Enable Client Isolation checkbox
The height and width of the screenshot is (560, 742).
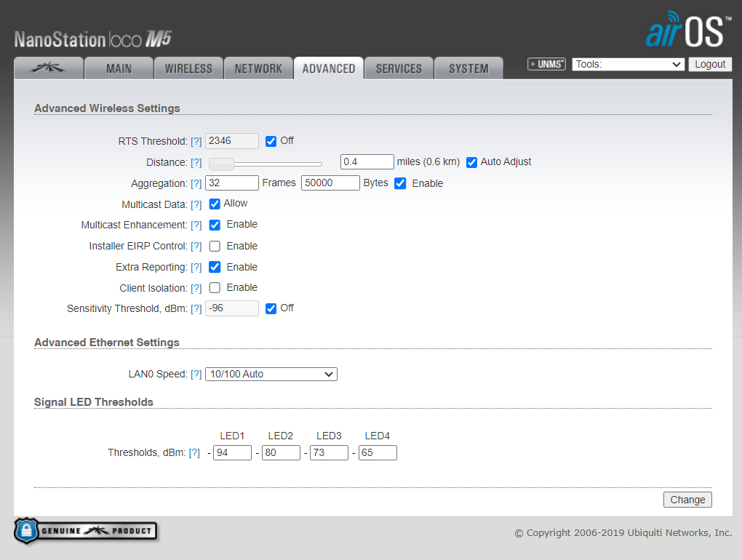click(215, 287)
